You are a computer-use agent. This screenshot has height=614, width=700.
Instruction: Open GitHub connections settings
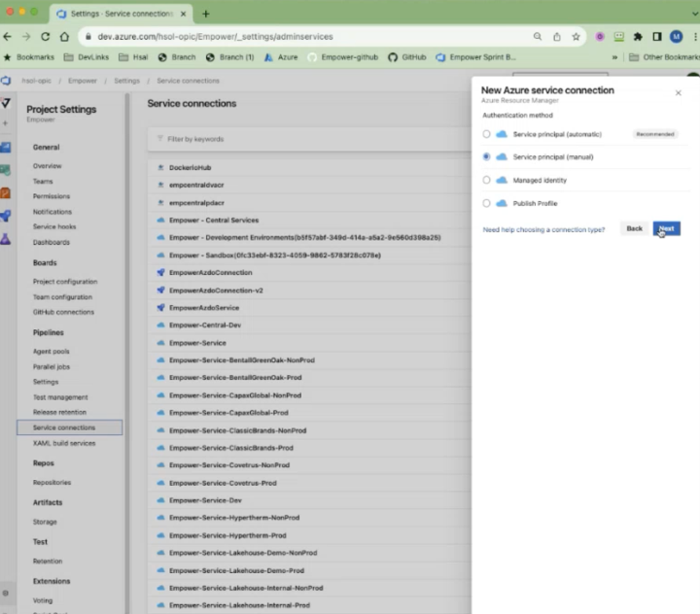coord(63,312)
